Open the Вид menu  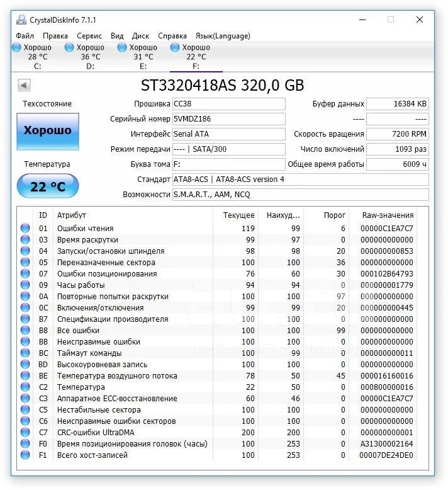(x=117, y=36)
